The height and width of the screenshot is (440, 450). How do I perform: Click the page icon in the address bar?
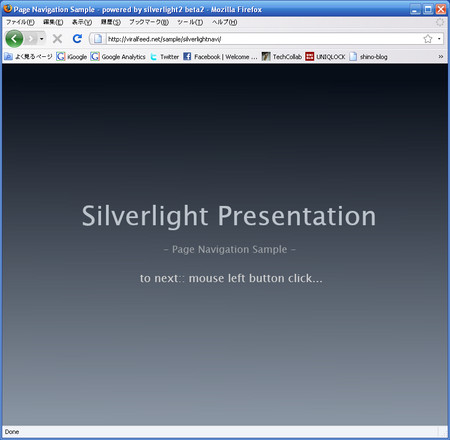click(98, 39)
